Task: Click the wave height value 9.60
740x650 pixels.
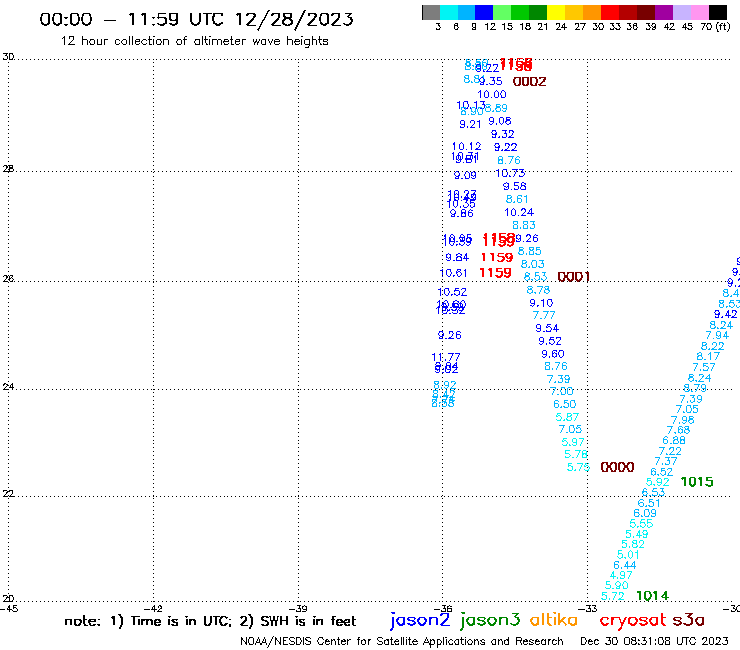Action: point(553,354)
